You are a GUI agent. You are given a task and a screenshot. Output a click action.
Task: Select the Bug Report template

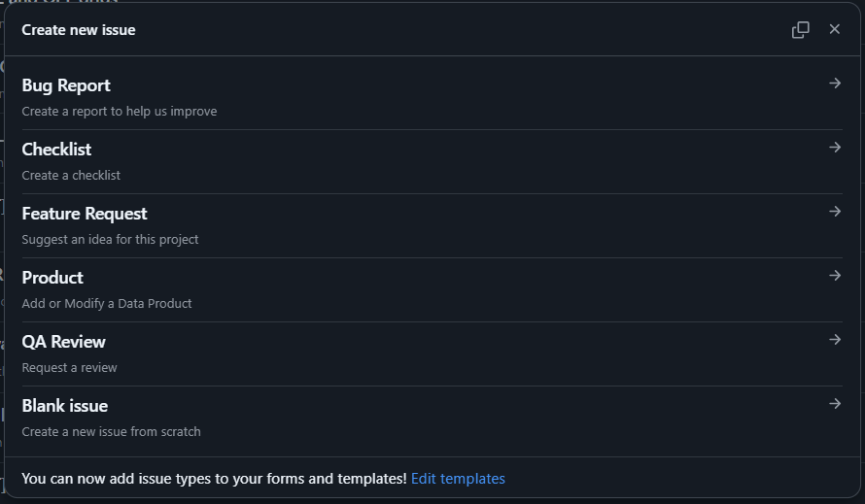click(66, 85)
